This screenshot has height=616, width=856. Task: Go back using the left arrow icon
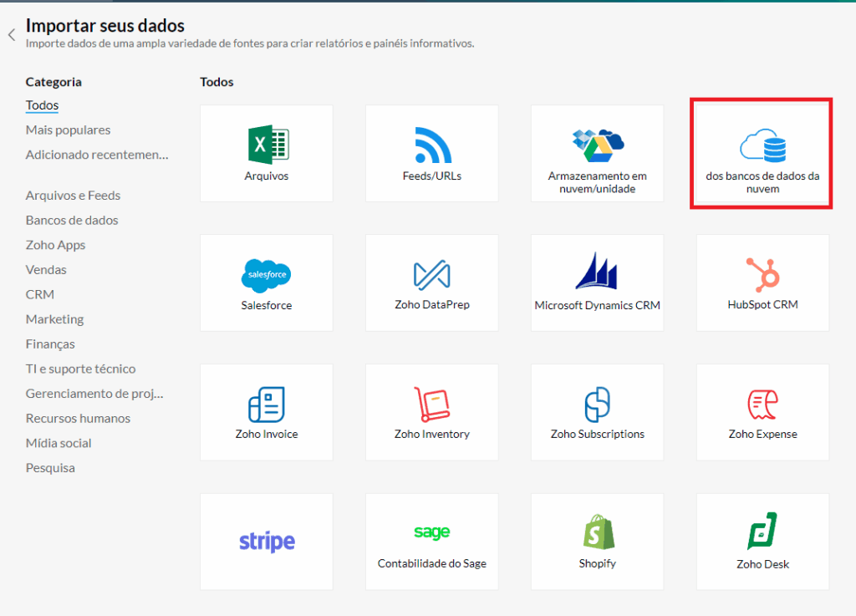(x=12, y=35)
